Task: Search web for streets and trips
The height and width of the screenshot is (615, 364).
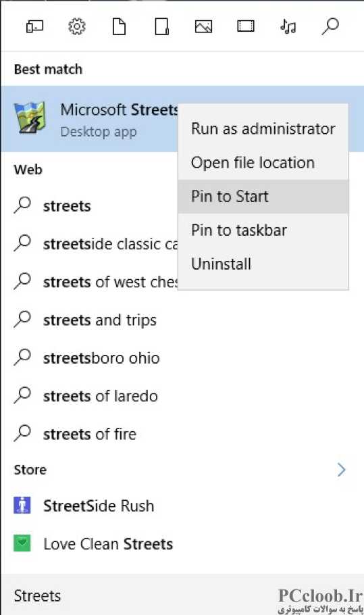Action: point(182,320)
